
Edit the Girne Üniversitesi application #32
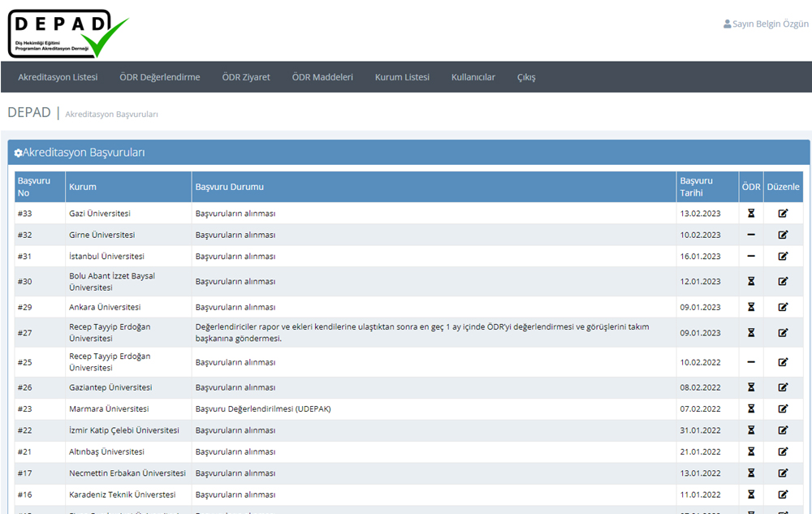(x=783, y=235)
